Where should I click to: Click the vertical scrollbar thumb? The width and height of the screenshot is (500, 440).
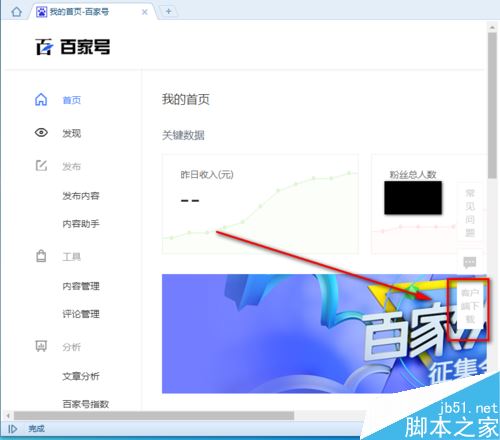492,105
